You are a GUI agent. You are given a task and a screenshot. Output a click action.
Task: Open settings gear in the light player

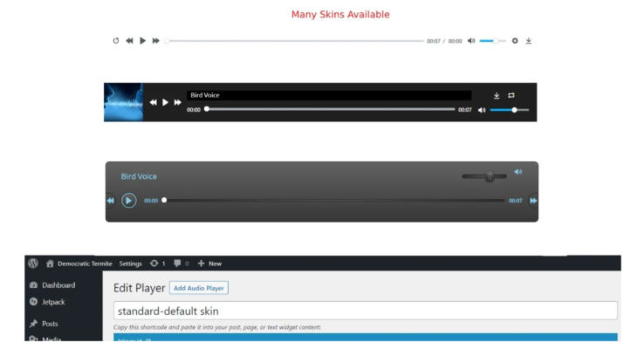point(515,41)
